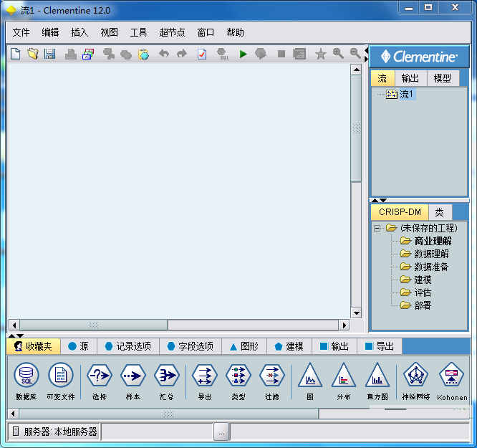The height and width of the screenshot is (448, 477).
Task: Run the stream with green play icon
Action: point(243,54)
